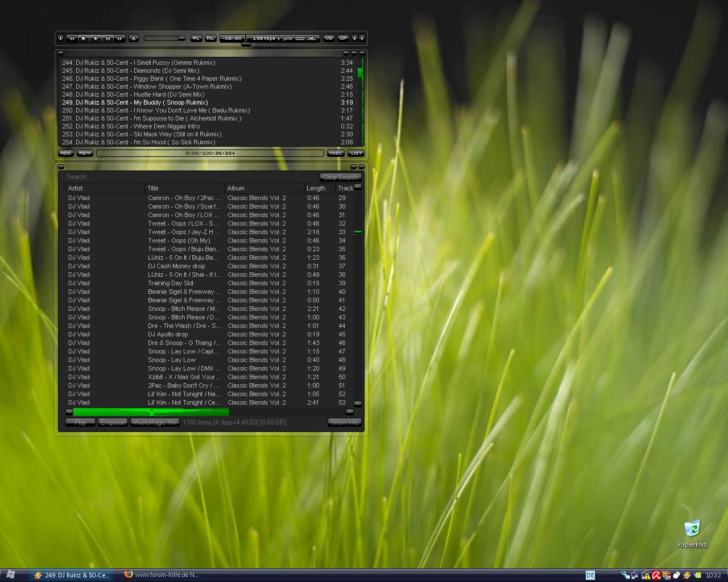Click the Clear Search button
728x582 pixels.
click(x=340, y=177)
